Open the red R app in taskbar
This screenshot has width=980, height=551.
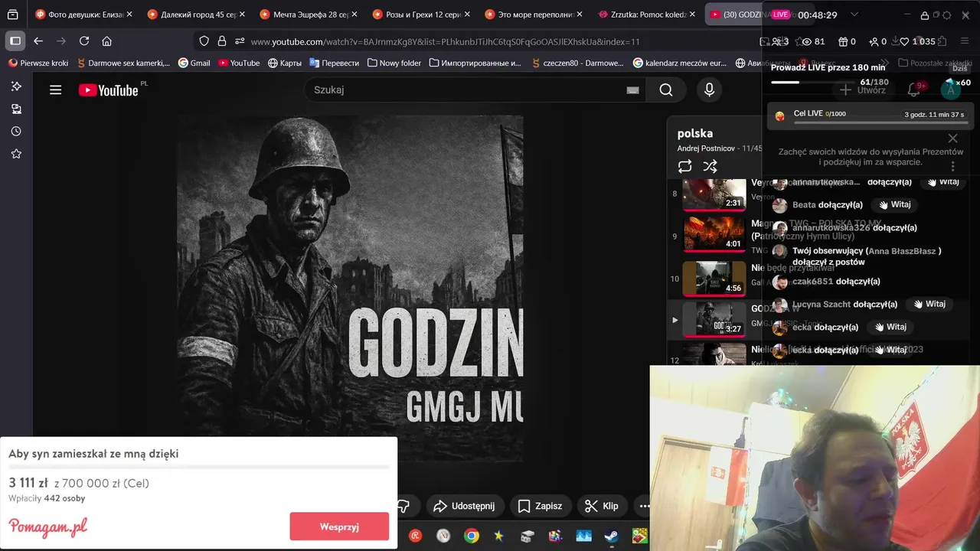tap(415, 536)
